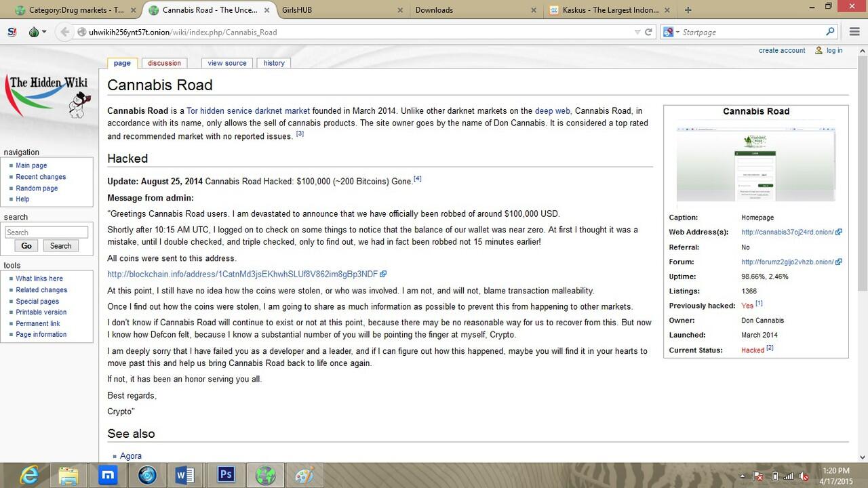Open Random page link

pyautogui.click(x=37, y=188)
